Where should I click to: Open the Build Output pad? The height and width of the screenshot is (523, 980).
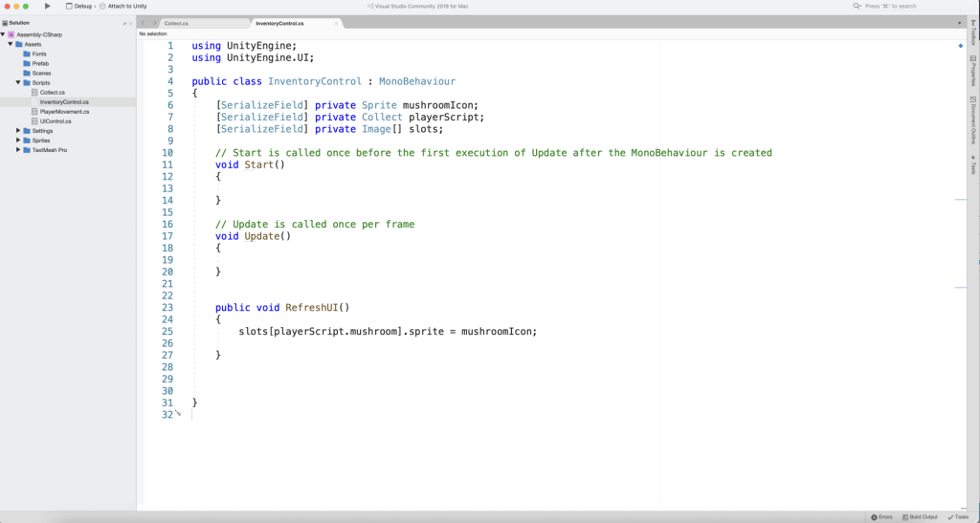[919, 516]
